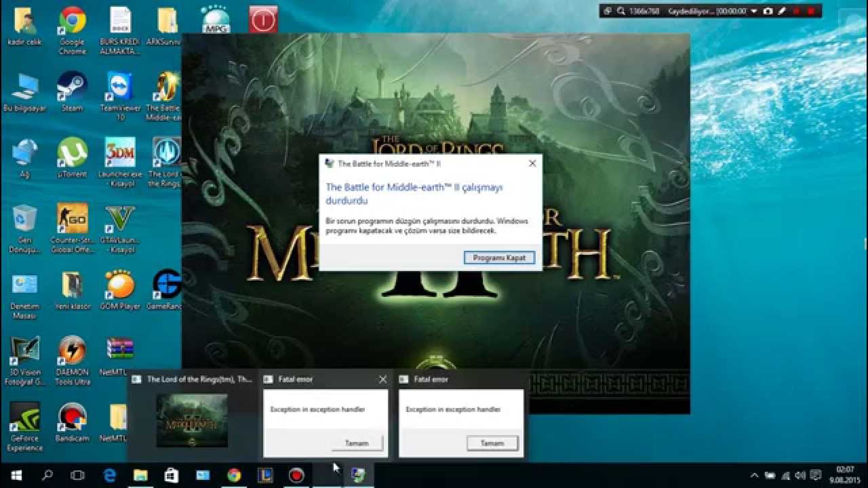Open the Windows Store taskbar icon
The width and height of the screenshot is (868, 488).
click(x=172, y=475)
